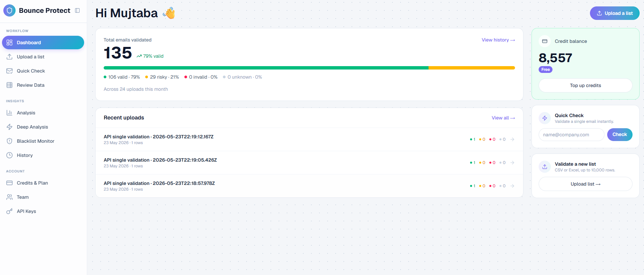Open API Keys page
This screenshot has height=275, width=644.
click(43, 211)
